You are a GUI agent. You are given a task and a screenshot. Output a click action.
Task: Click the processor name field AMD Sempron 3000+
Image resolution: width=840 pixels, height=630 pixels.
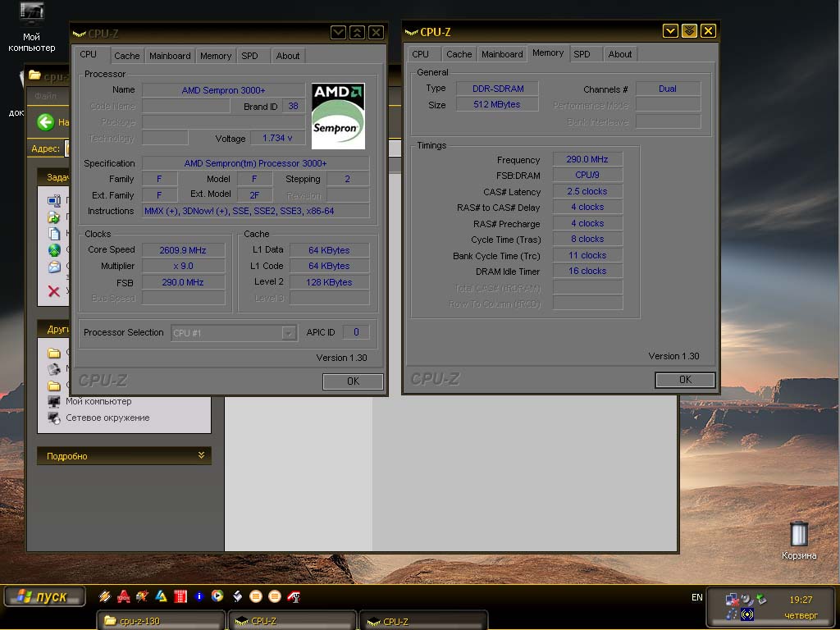(x=223, y=90)
